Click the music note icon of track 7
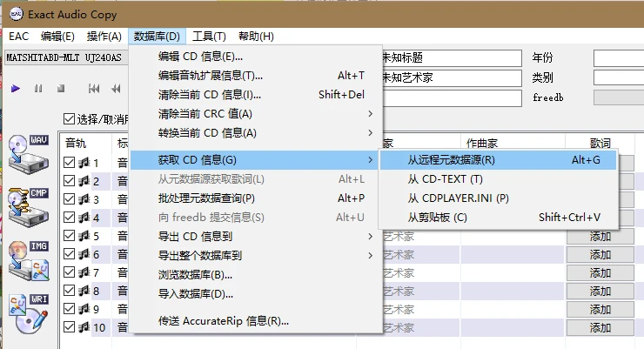Image resolution: width=644 pixels, height=349 pixels. [84, 272]
